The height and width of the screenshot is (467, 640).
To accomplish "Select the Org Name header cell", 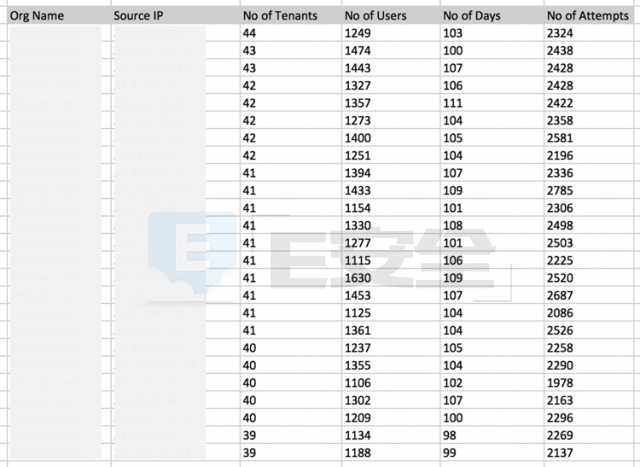I will point(59,16).
